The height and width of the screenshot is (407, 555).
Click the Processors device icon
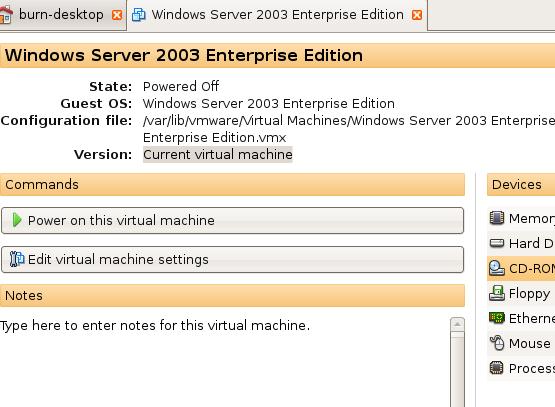[497, 368]
